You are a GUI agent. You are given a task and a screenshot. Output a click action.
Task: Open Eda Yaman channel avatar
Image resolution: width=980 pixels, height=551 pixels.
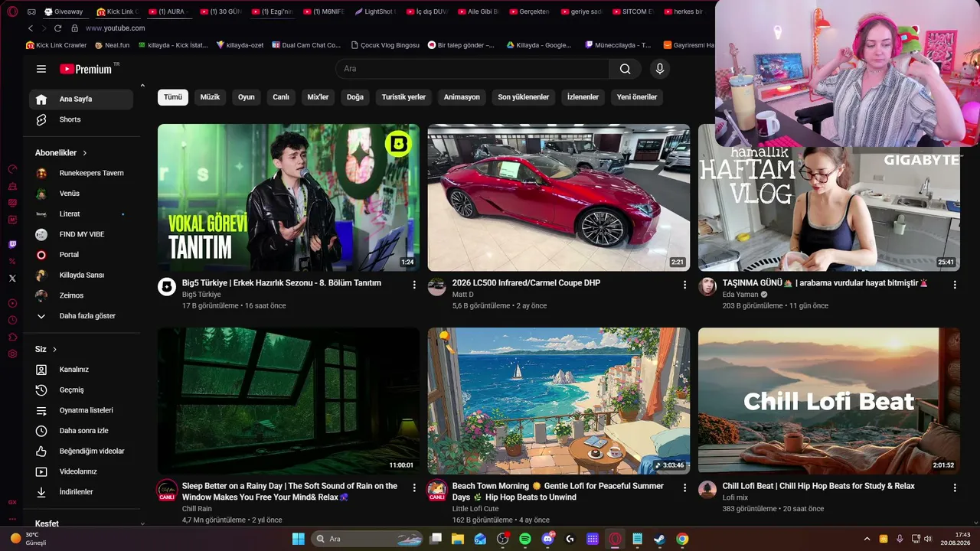[x=707, y=287]
